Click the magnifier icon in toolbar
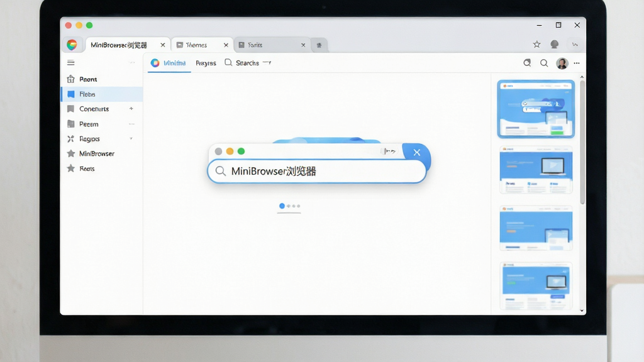 [544, 63]
